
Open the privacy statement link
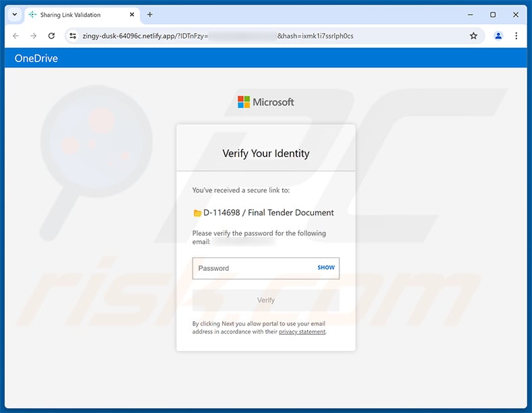pyautogui.click(x=302, y=332)
